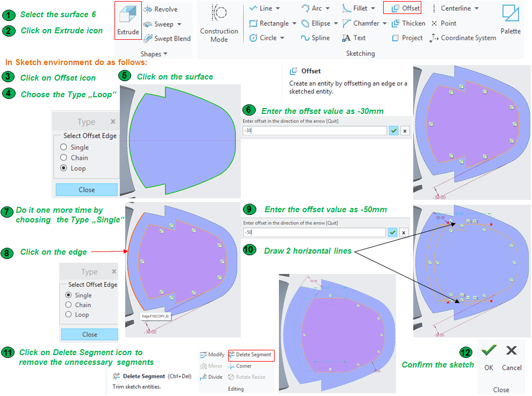Image resolution: width=532 pixels, height=396 pixels.
Task: Select the Revolve tool
Action: 161,9
